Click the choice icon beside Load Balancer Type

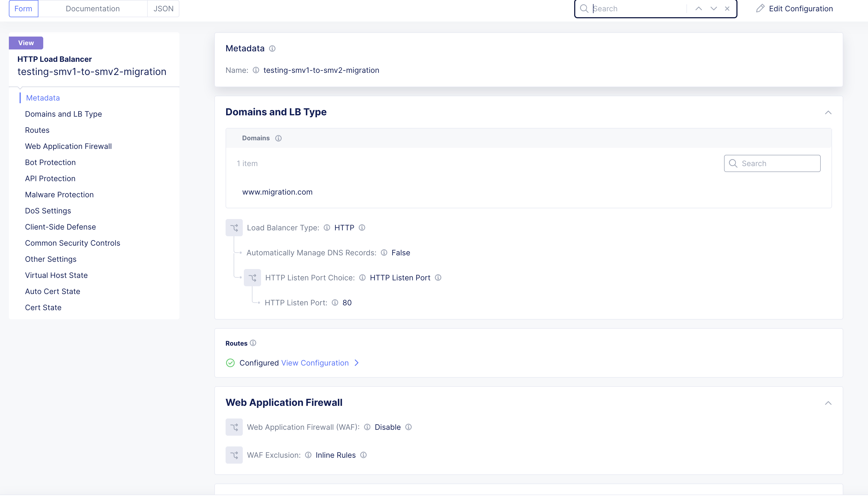coord(234,228)
